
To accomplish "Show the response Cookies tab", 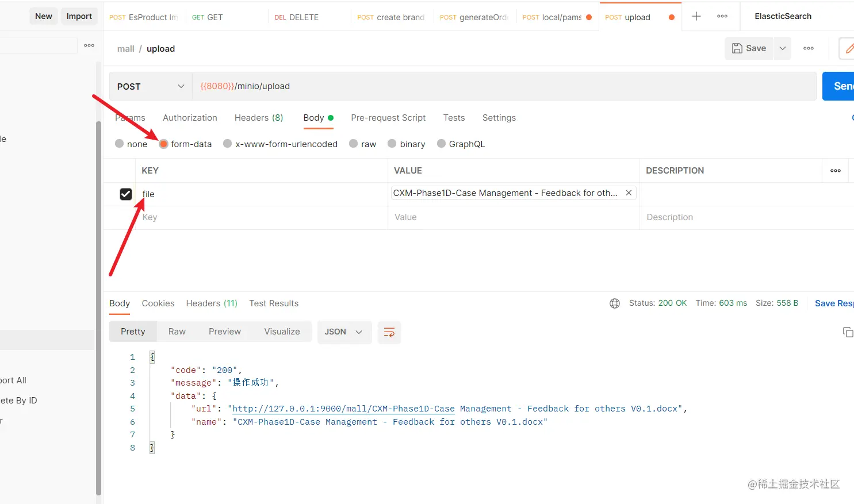I will (158, 303).
